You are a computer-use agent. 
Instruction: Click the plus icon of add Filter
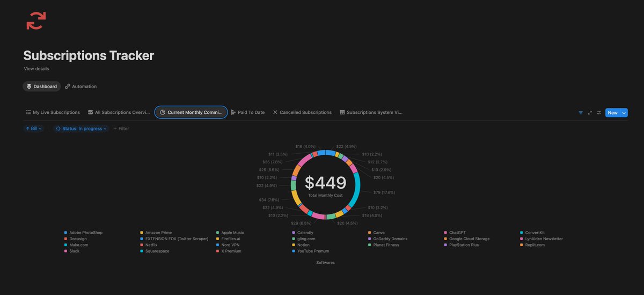[115, 128]
